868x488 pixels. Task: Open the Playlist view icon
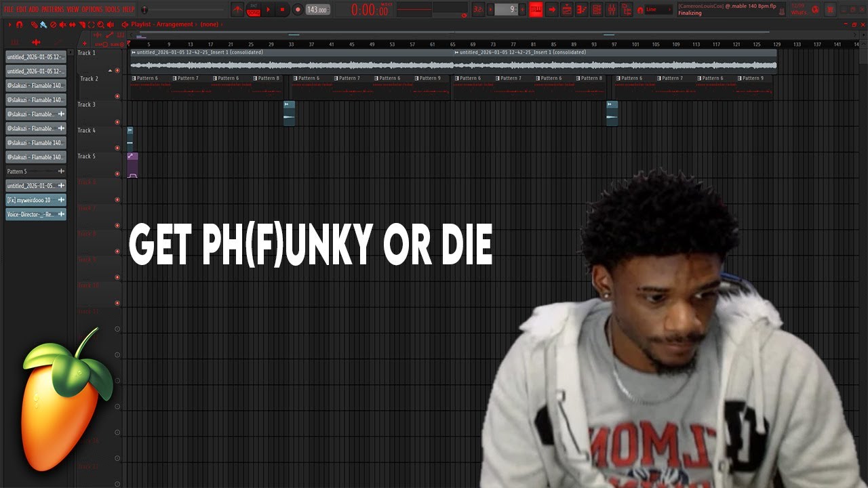566,9
